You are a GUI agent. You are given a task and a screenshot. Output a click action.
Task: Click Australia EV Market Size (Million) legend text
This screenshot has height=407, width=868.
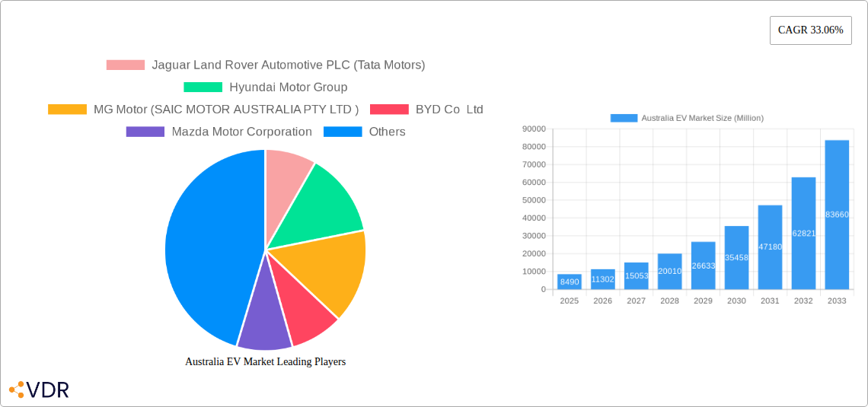pyautogui.click(x=703, y=118)
